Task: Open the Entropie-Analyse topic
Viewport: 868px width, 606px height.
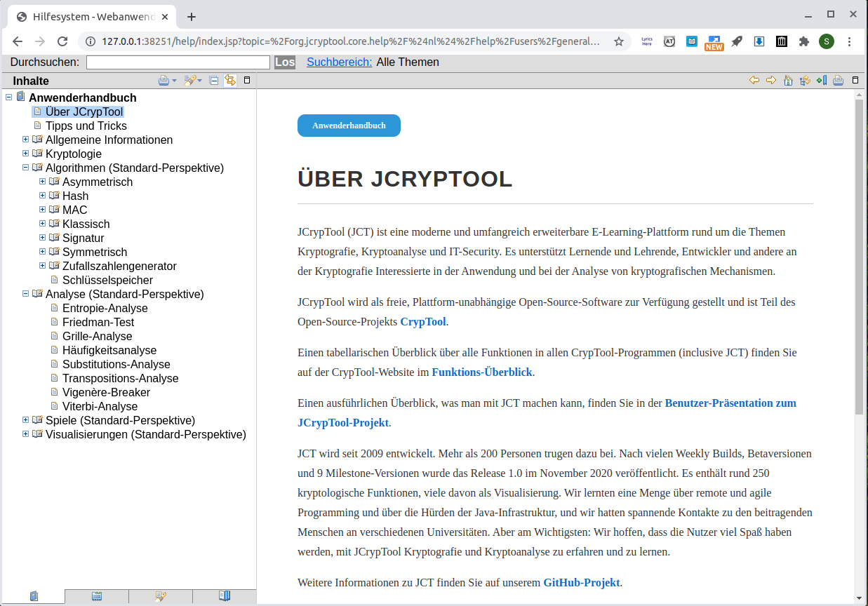Action: click(x=105, y=309)
